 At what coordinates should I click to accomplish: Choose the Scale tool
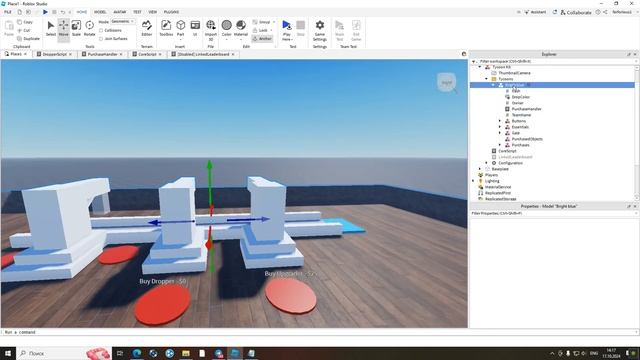tap(76, 29)
